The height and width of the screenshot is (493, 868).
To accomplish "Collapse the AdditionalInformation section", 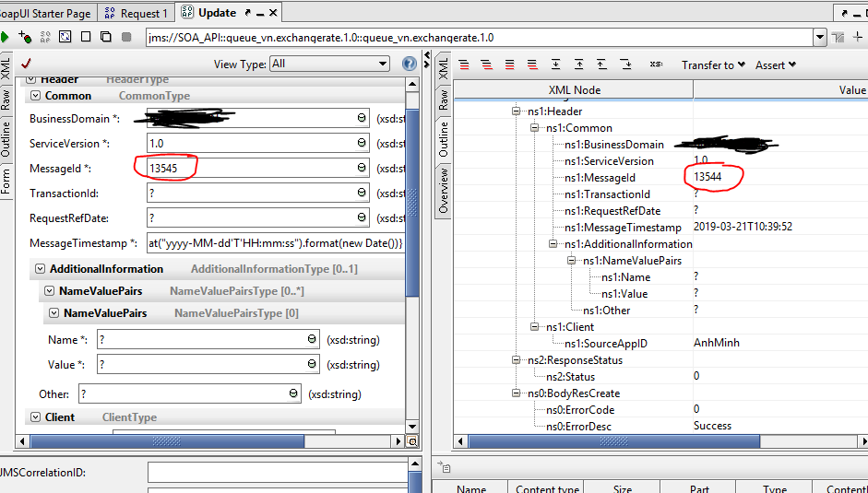I will pyautogui.click(x=40, y=269).
